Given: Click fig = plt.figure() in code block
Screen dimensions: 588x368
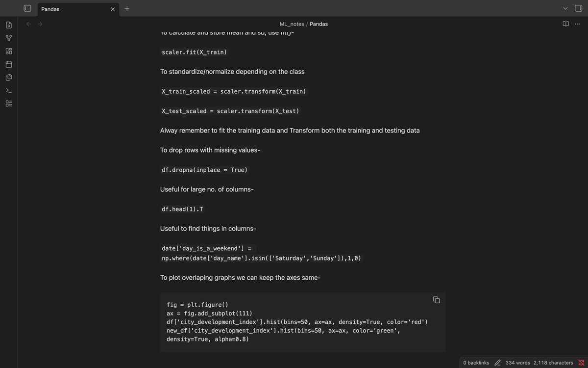Looking at the screenshot, I should click(197, 305).
